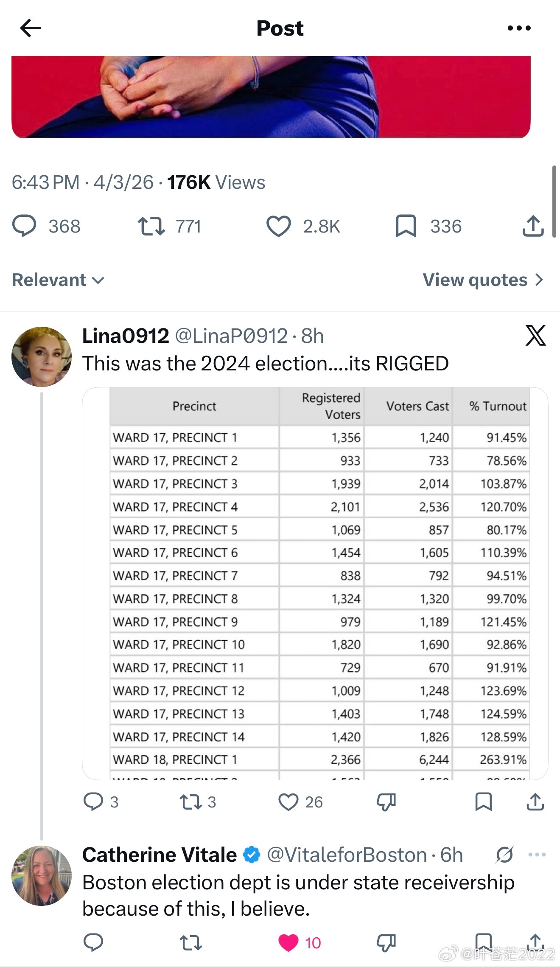Repost the main post with 771 reposts
The height and width of the screenshot is (967, 560).
click(x=151, y=226)
